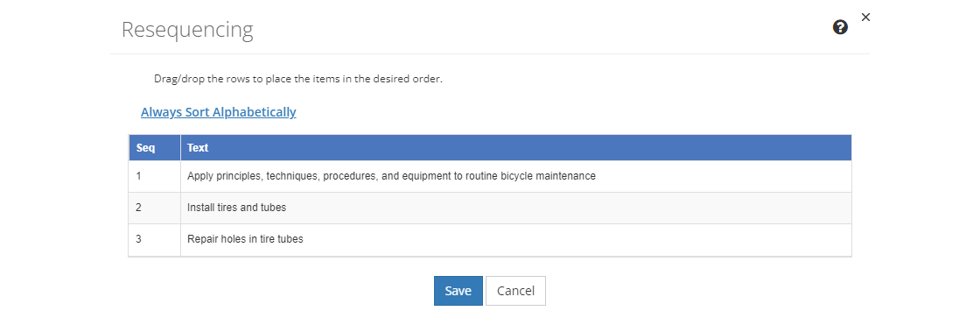Click the Resequencing dialog title
The height and width of the screenshot is (325, 980).
pyautogui.click(x=187, y=30)
